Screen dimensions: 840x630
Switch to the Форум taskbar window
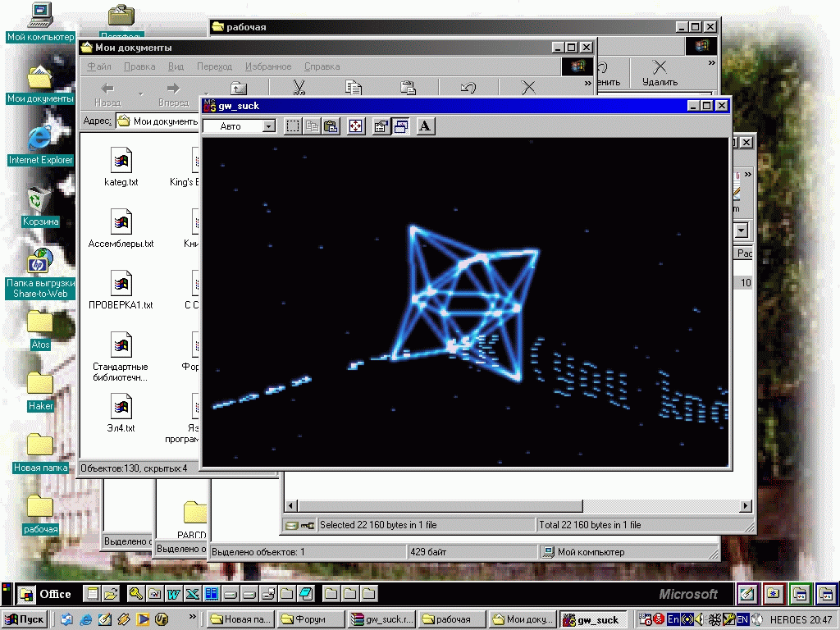coord(309,619)
